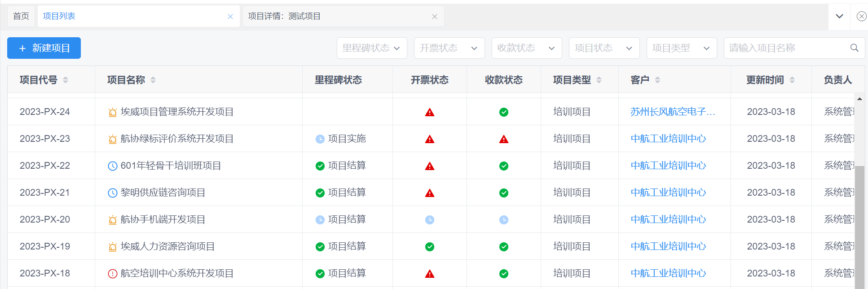The width and height of the screenshot is (868, 289).
Task: Click alarm icon beside 埃威人力资源咨询项目
Action: [x=112, y=247]
